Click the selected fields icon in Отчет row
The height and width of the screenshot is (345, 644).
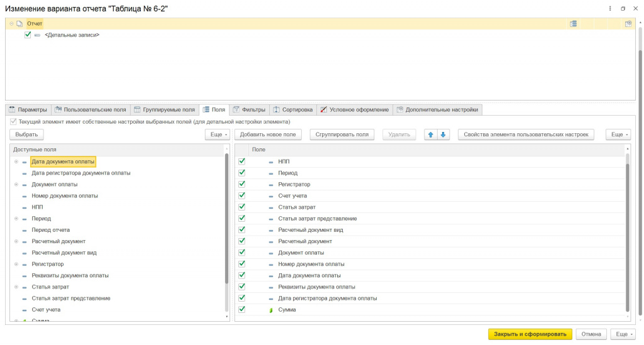(573, 23)
